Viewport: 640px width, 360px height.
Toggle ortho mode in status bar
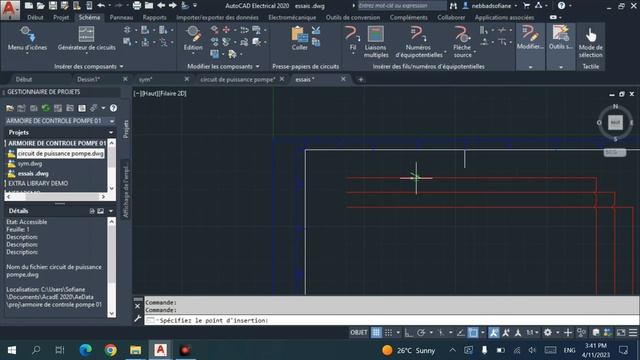pos(408,333)
